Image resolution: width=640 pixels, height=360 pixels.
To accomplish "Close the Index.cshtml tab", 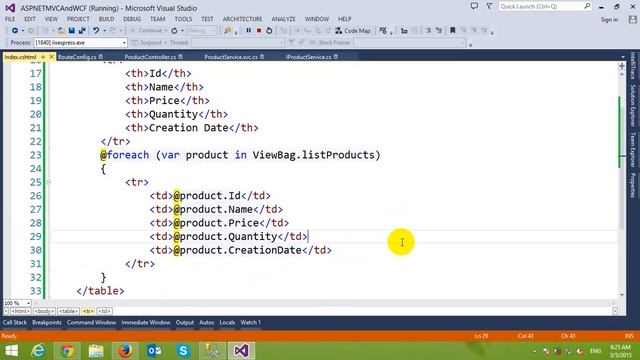I will [x=51, y=57].
